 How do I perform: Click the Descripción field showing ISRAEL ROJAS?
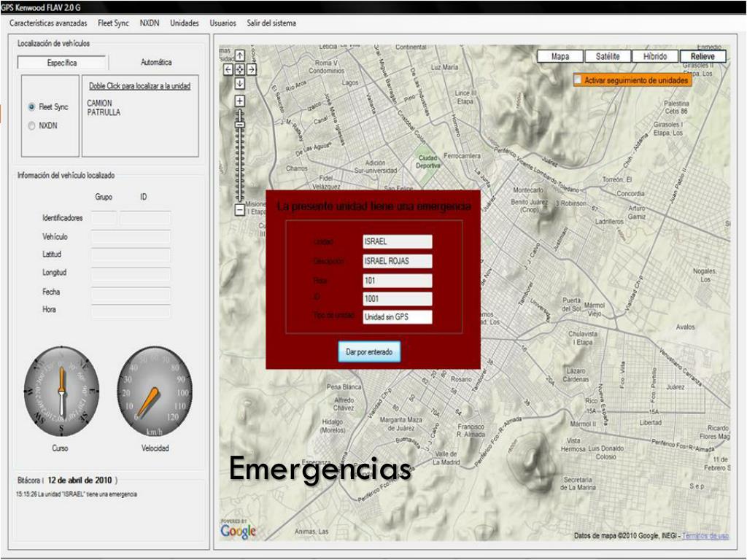(398, 261)
